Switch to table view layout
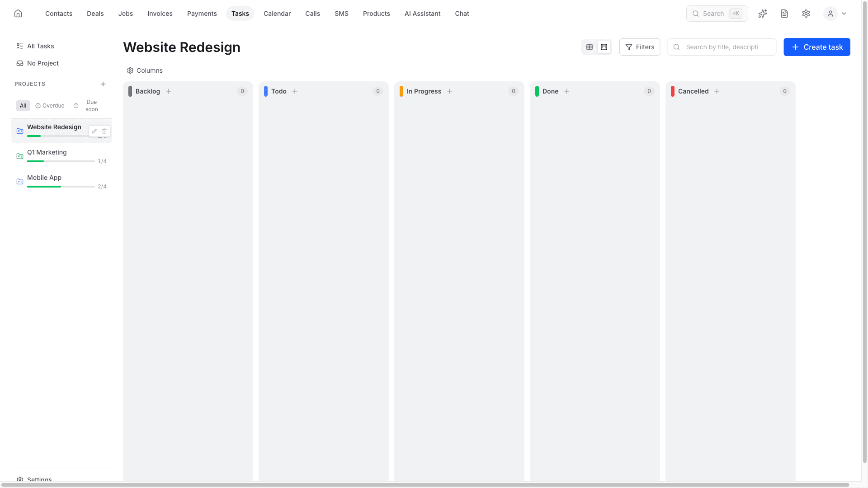868x488 pixels. (590, 47)
